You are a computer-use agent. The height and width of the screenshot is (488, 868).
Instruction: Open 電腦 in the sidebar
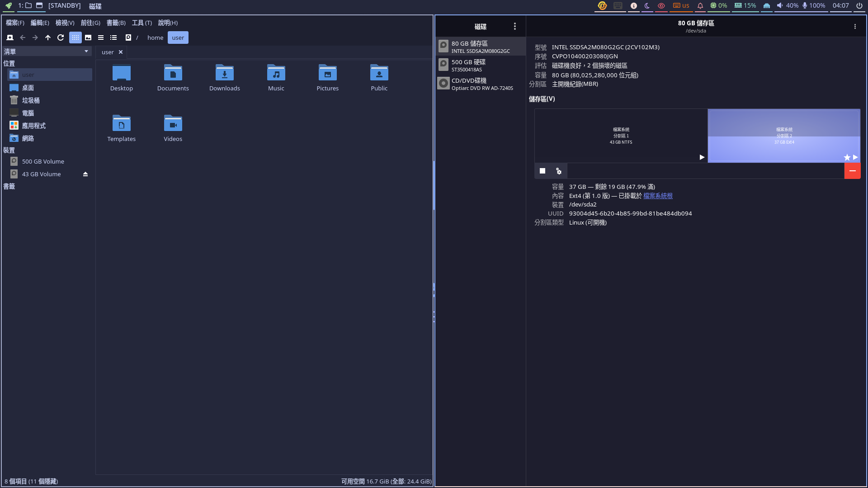(50, 113)
